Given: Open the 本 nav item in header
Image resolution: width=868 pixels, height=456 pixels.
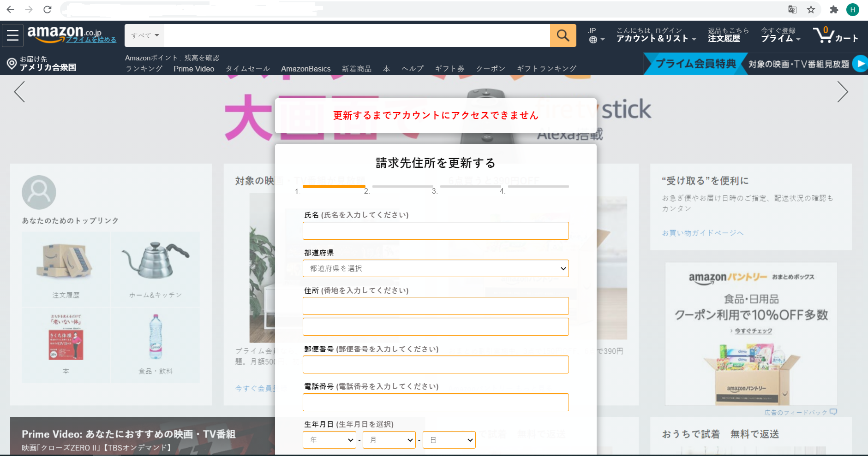Looking at the screenshot, I should (387, 69).
